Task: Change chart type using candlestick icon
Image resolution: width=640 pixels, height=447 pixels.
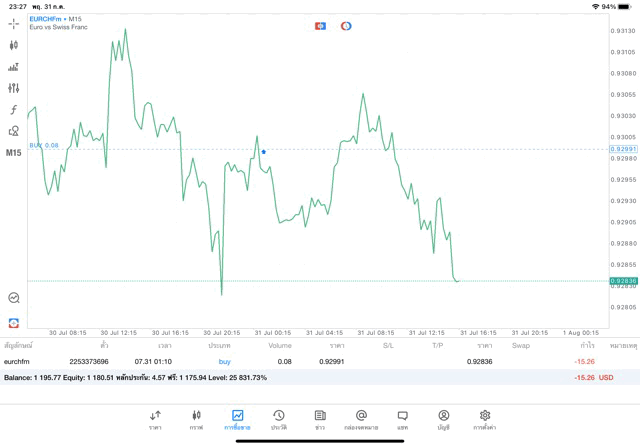Action: [x=14, y=45]
